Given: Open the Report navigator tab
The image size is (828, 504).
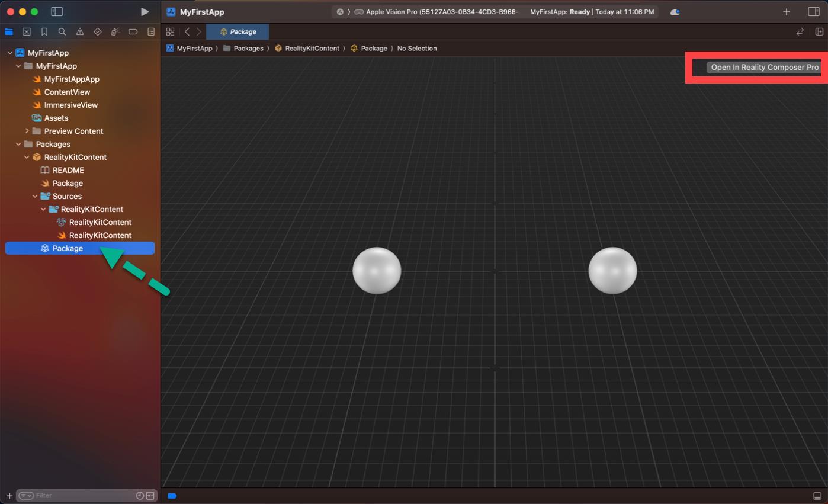Looking at the screenshot, I should click(x=151, y=31).
